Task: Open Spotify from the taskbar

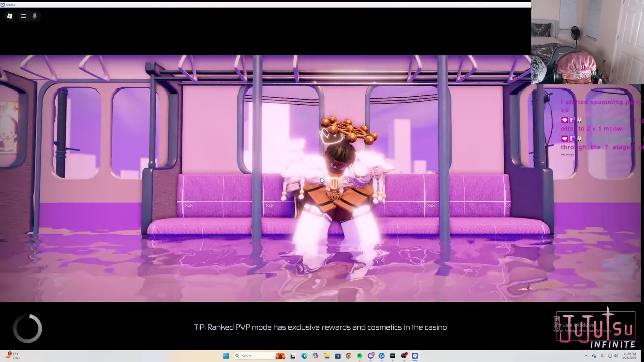Action: [360, 356]
